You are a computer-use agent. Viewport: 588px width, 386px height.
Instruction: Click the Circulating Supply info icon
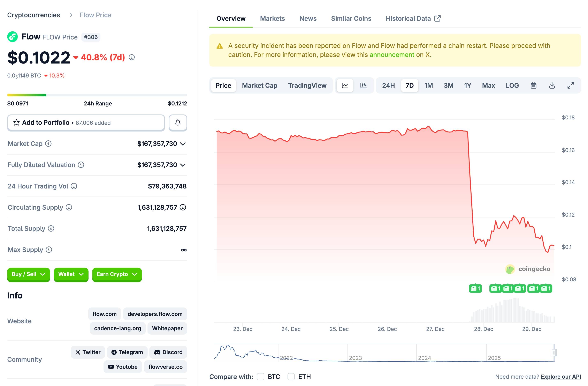pyautogui.click(x=69, y=207)
